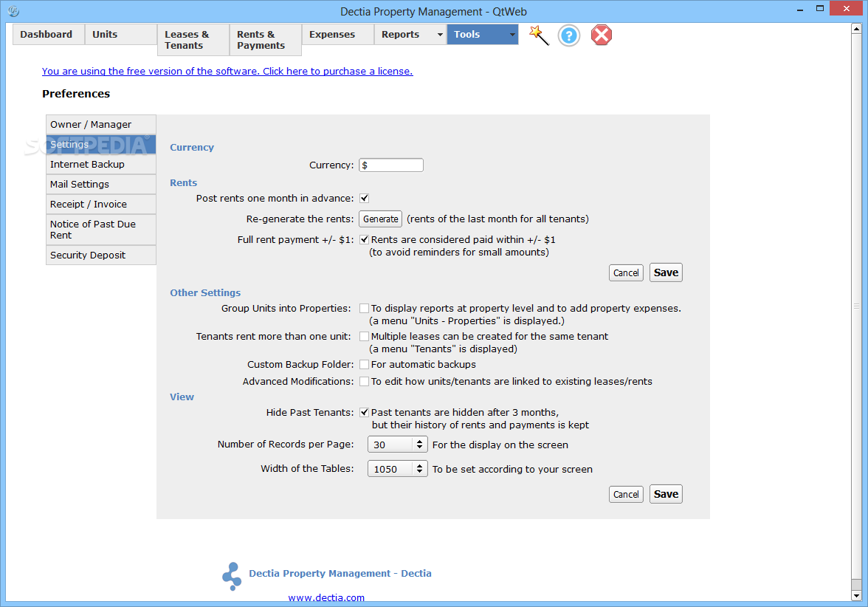Viewport: 868px width, 607px height.
Task: Select Internet Backup preferences section
Action: 100,165
